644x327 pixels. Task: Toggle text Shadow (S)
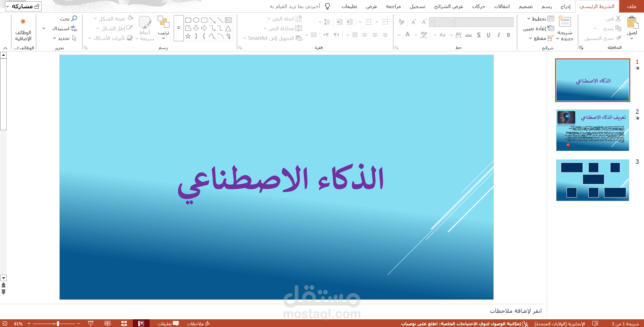click(479, 35)
